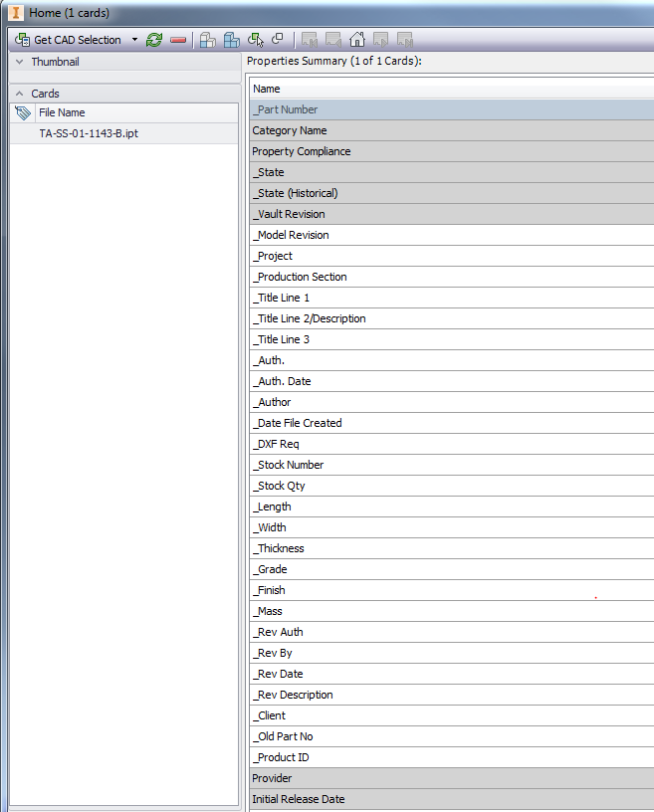This screenshot has height=812, width=654.
Task: Select the _Product ID row
Action: (x=451, y=757)
